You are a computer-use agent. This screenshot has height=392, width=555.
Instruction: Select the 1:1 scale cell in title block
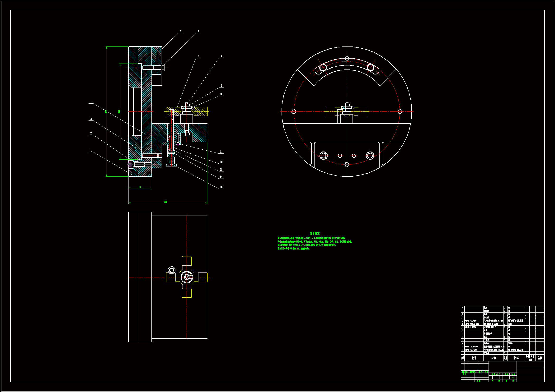(x=513, y=378)
